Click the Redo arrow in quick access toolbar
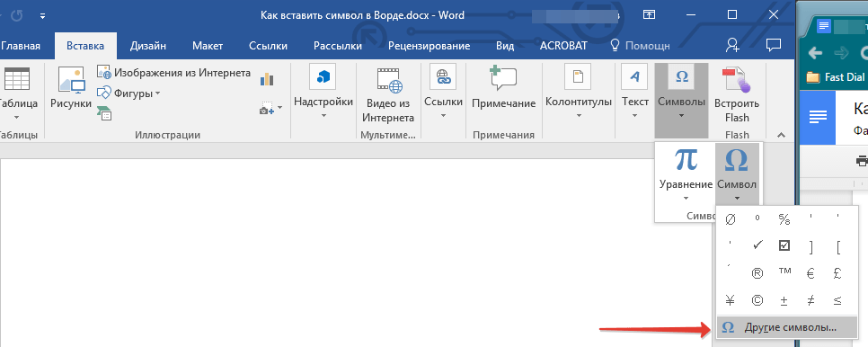Image resolution: width=868 pixels, height=347 pixels. tap(17, 15)
